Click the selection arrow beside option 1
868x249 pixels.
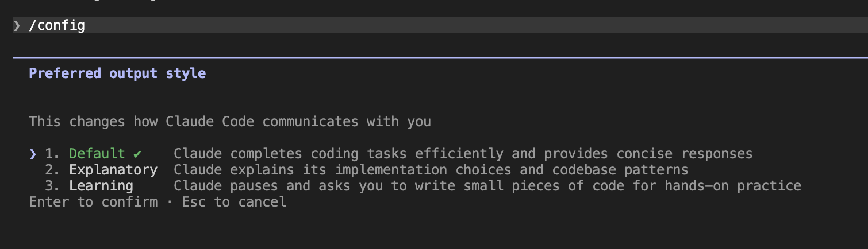[33, 154]
